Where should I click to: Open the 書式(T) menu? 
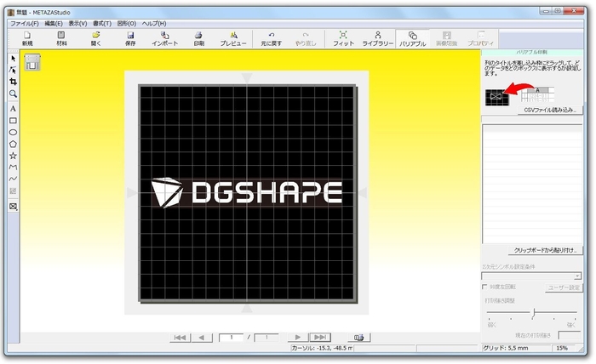pos(103,23)
